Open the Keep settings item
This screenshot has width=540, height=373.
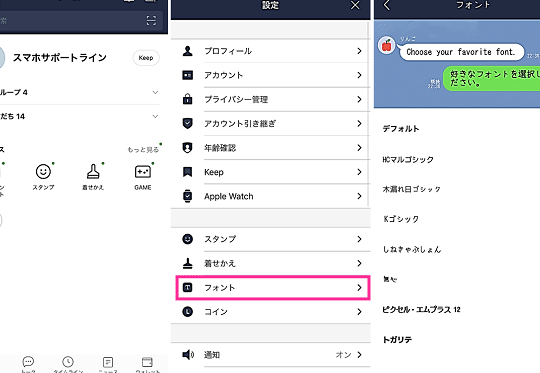[x=270, y=172]
